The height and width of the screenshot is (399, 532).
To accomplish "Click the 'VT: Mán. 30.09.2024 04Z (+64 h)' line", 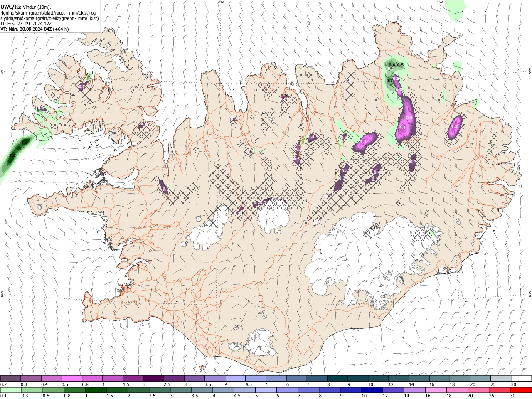I will coord(34,29).
